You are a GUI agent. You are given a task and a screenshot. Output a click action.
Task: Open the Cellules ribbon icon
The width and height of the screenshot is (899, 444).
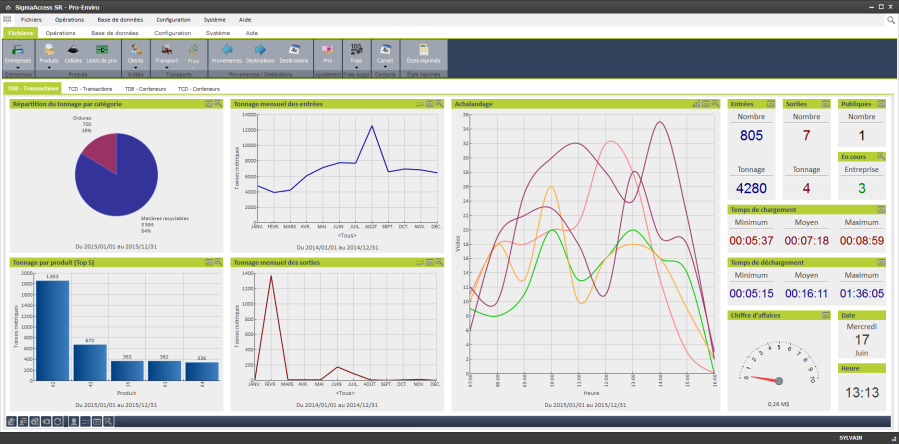pyautogui.click(x=73, y=52)
